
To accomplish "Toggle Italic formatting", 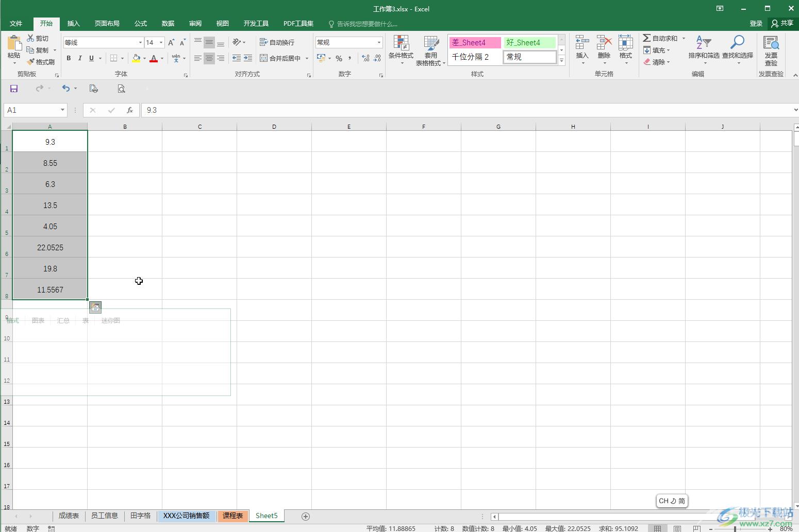I will (x=80, y=58).
